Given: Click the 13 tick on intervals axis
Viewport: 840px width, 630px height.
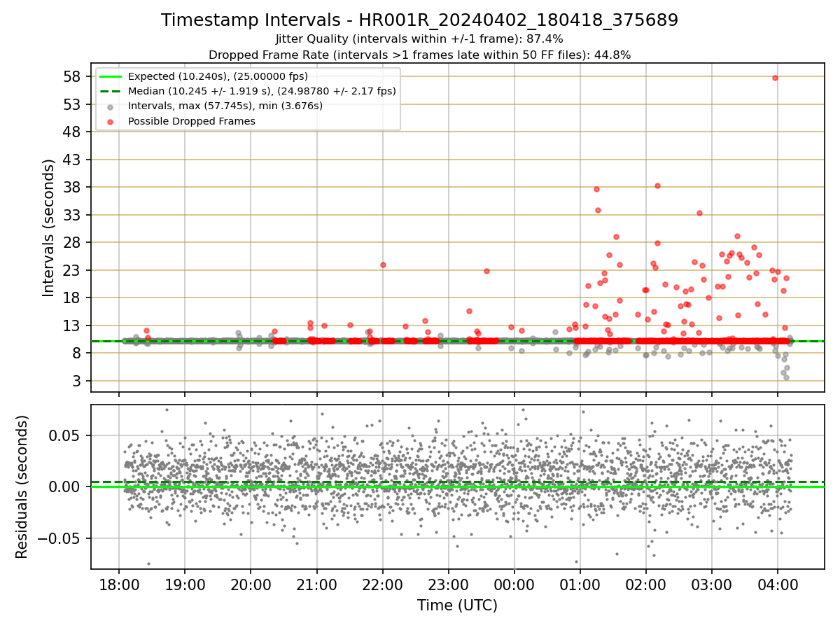Looking at the screenshot, I should click(73, 325).
